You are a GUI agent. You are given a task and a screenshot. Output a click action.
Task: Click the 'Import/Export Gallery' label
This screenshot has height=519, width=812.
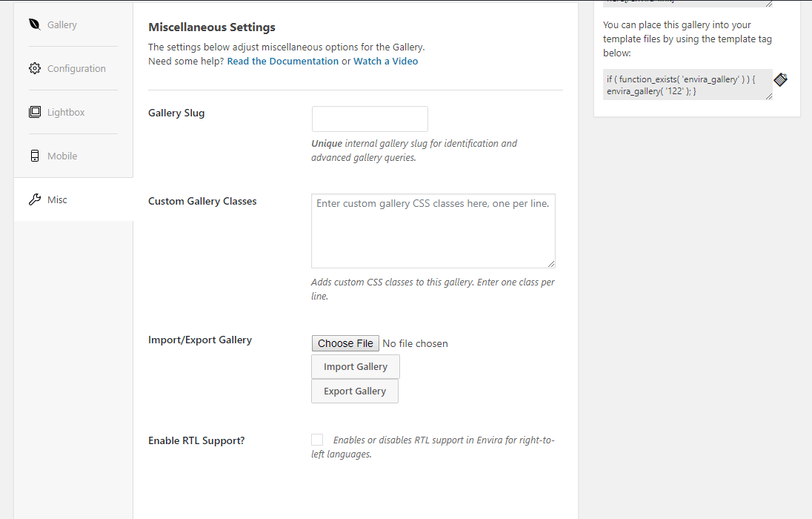tap(200, 340)
